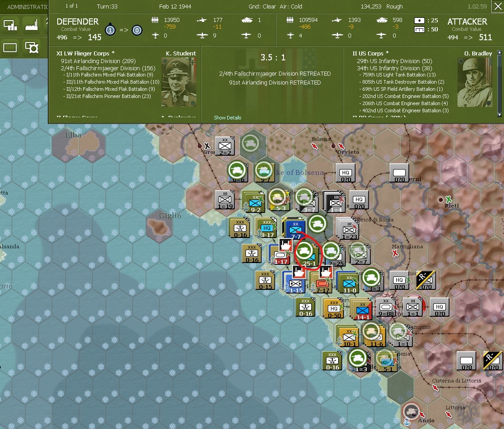Select 29th US Infantry Division (50) entry
The image size is (504, 429).
click(x=394, y=61)
